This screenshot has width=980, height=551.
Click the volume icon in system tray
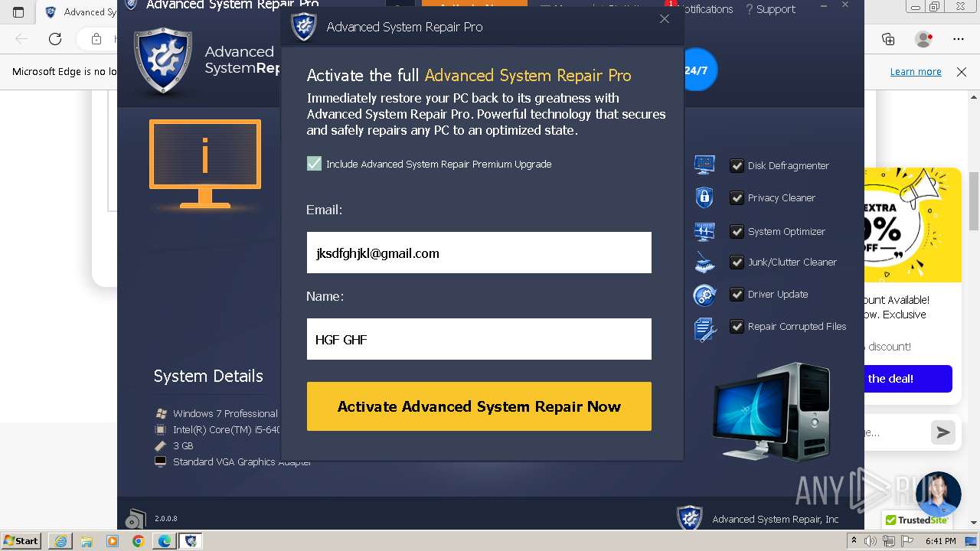click(x=870, y=541)
